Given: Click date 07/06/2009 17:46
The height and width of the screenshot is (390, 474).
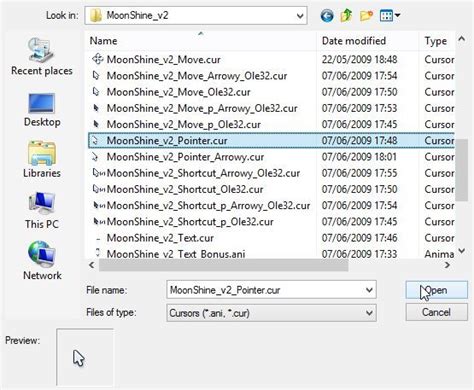Looking at the screenshot, I should [359, 238].
